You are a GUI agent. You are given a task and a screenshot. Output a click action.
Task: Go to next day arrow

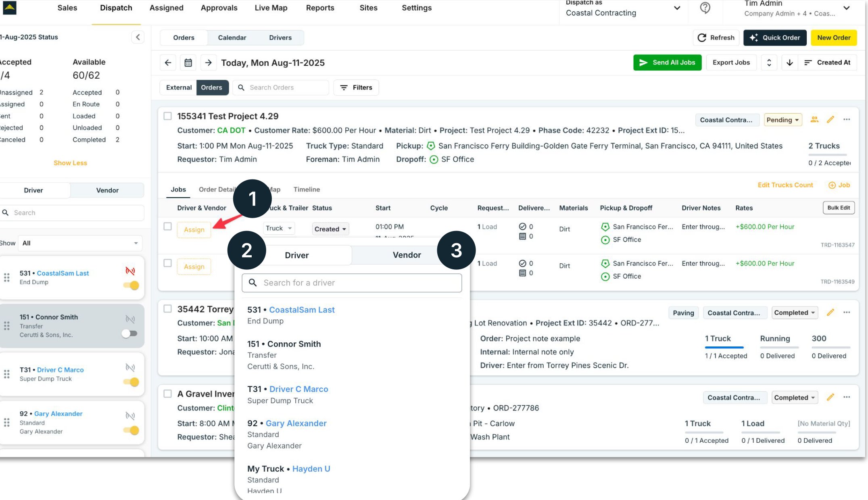tap(208, 62)
